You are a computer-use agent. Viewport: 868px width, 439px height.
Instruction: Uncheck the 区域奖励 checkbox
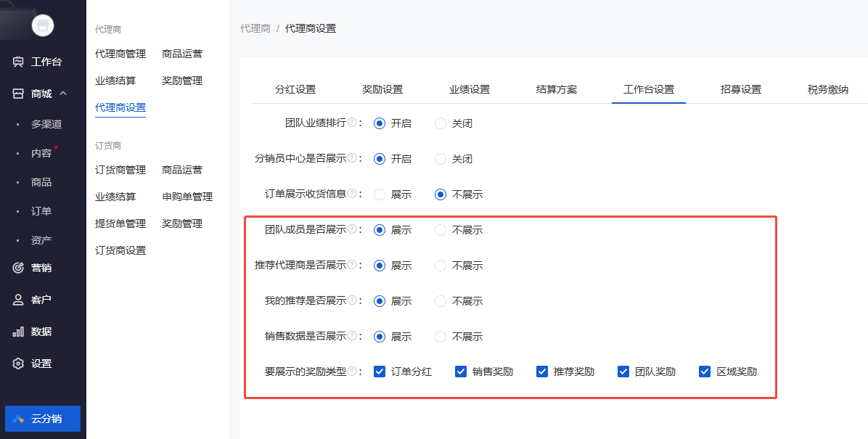(705, 372)
